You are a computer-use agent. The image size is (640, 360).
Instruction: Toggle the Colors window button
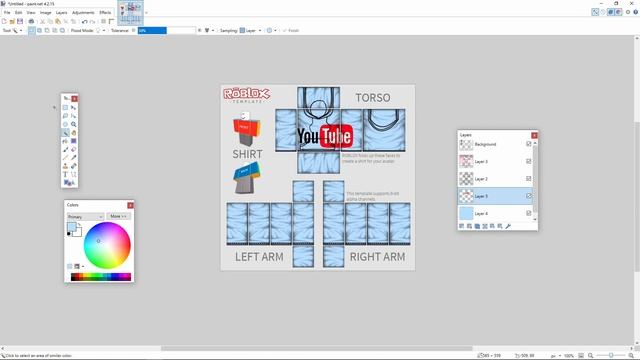pyautogui.click(x=618, y=12)
